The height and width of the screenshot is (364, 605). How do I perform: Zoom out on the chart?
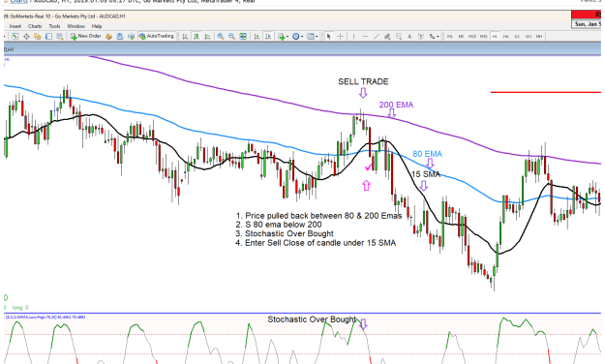pos(231,36)
